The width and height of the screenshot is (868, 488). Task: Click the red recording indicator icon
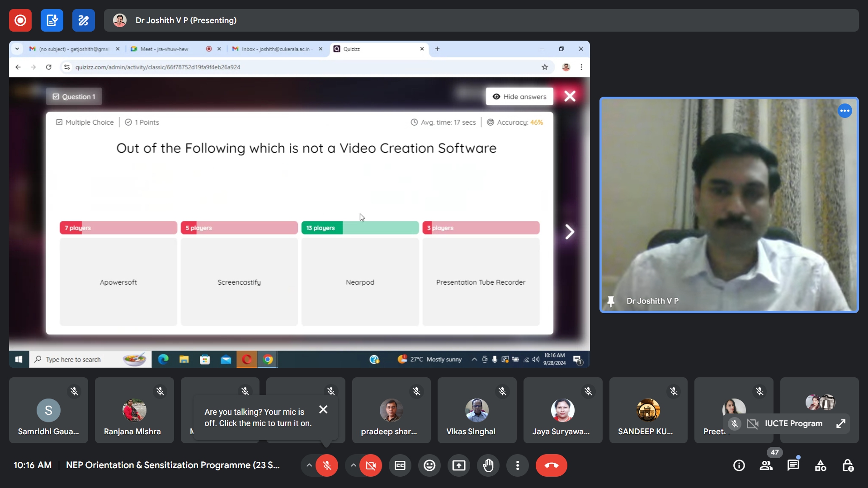[x=20, y=20]
